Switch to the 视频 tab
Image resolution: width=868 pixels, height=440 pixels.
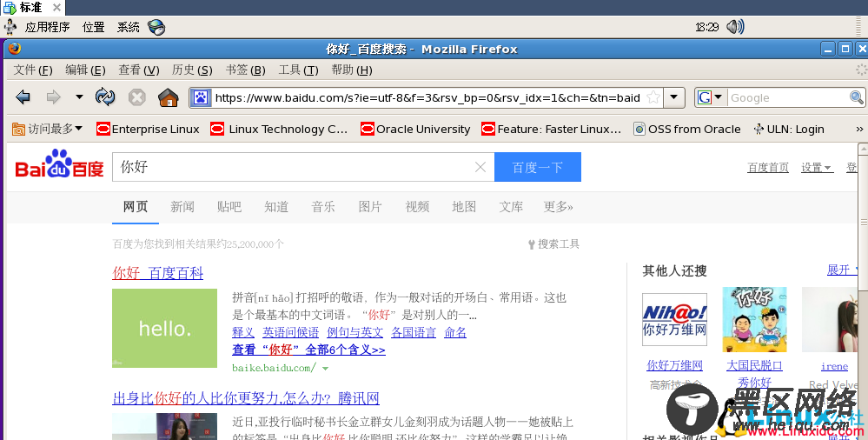click(x=417, y=207)
